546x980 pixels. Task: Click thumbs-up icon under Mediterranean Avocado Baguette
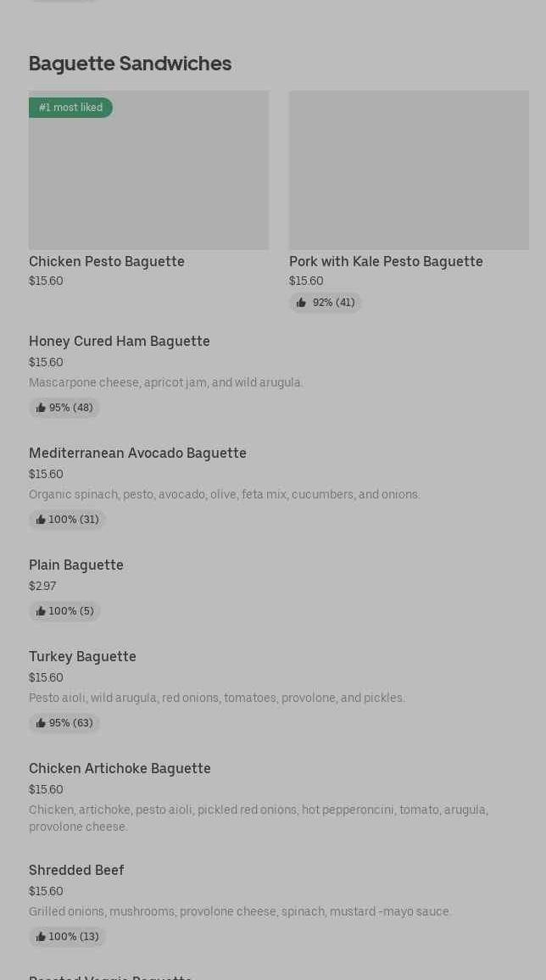(x=41, y=520)
